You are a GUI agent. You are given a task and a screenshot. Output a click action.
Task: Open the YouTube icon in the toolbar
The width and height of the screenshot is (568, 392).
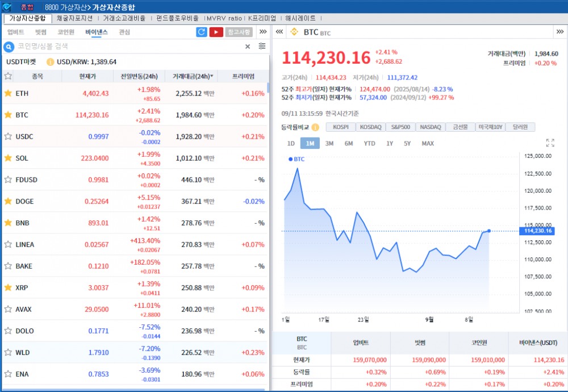coord(216,32)
